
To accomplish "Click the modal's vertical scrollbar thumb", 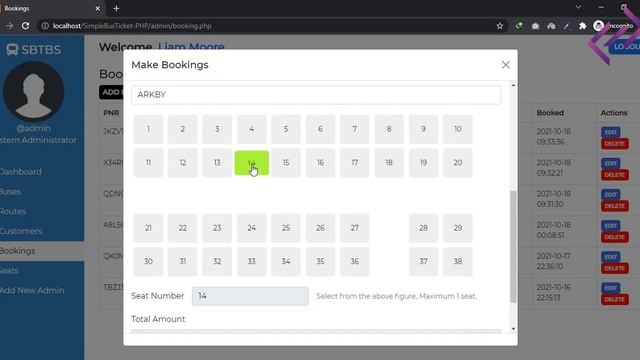I will click(513, 247).
